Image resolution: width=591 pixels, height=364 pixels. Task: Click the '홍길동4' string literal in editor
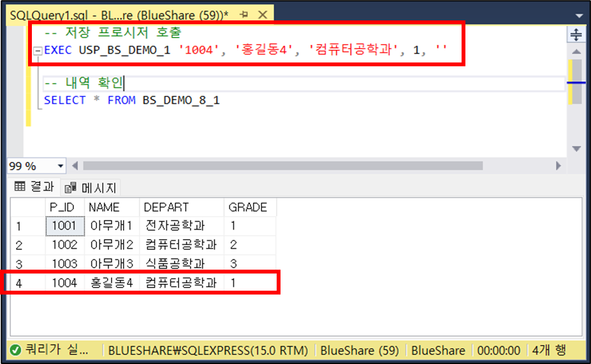264,50
